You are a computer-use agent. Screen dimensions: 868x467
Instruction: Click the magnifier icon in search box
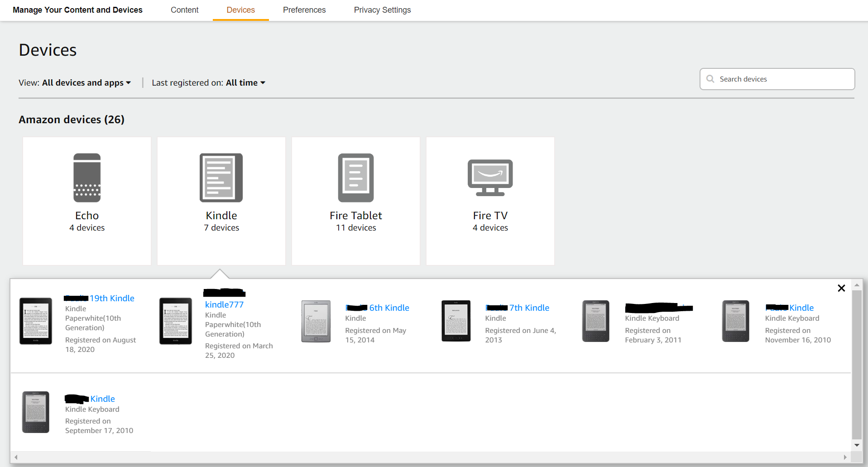pyautogui.click(x=710, y=79)
